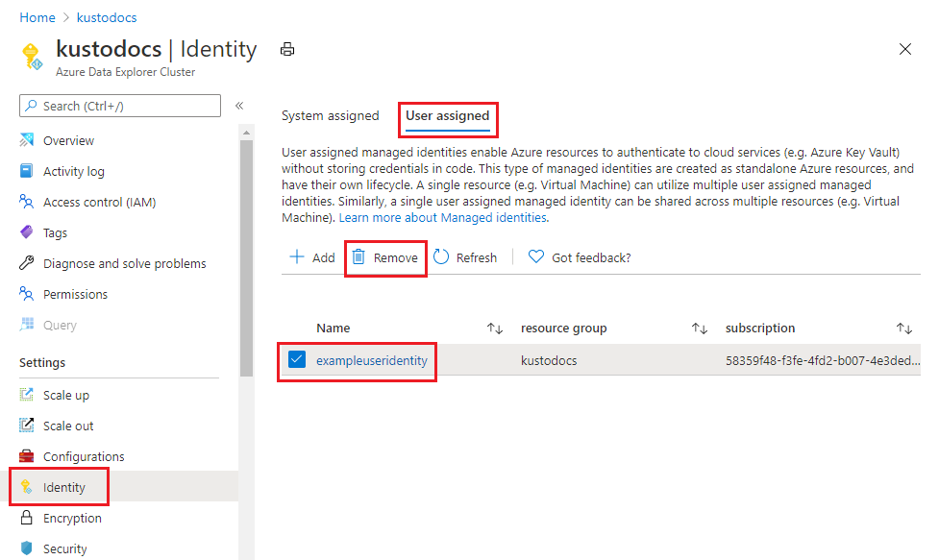The image size is (939, 560).
Task: Open Encryption settings
Action: [72, 518]
